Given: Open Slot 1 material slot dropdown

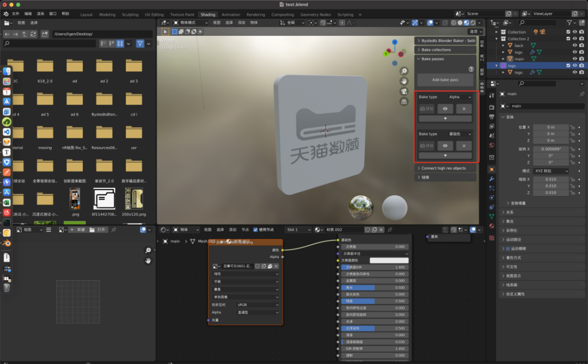Looking at the screenshot, I should coord(298,230).
